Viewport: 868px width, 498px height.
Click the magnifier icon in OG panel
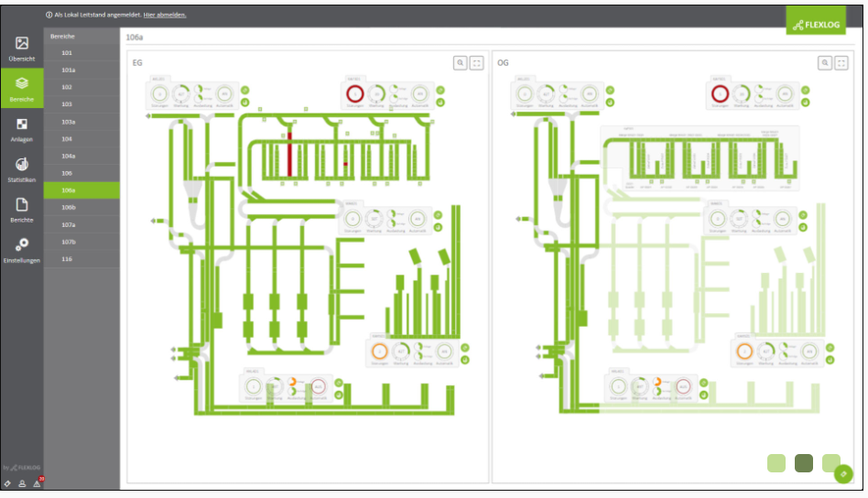(825, 62)
